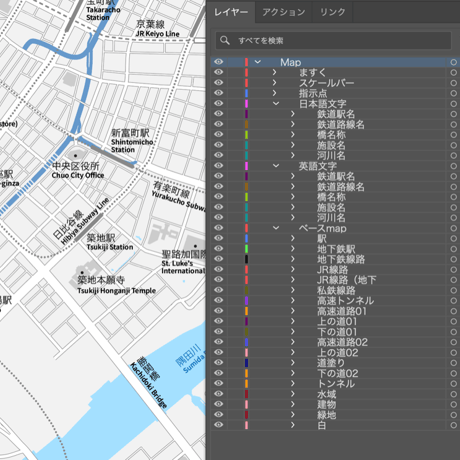Expand the 指示点 layer
Image resolution: width=460 pixels, height=460 pixels.
pyautogui.click(x=274, y=93)
